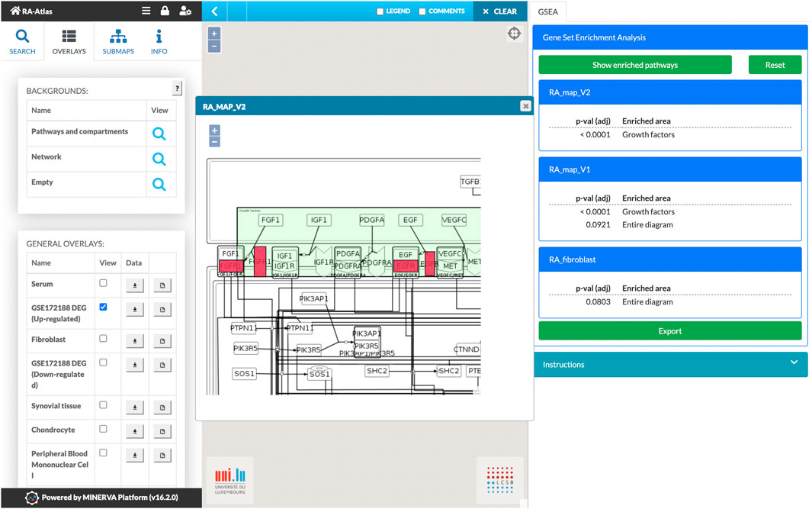Screen dimensions: 812x509
Task: Select Growth factors under RA_map_V2
Action: click(x=648, y=135)
